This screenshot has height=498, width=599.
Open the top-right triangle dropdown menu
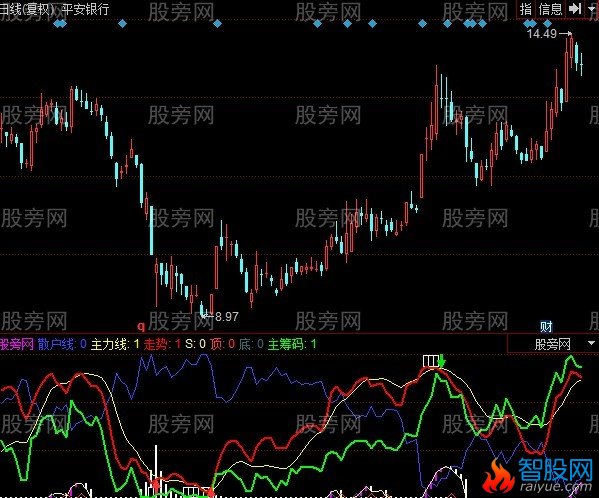pos(592,8)
